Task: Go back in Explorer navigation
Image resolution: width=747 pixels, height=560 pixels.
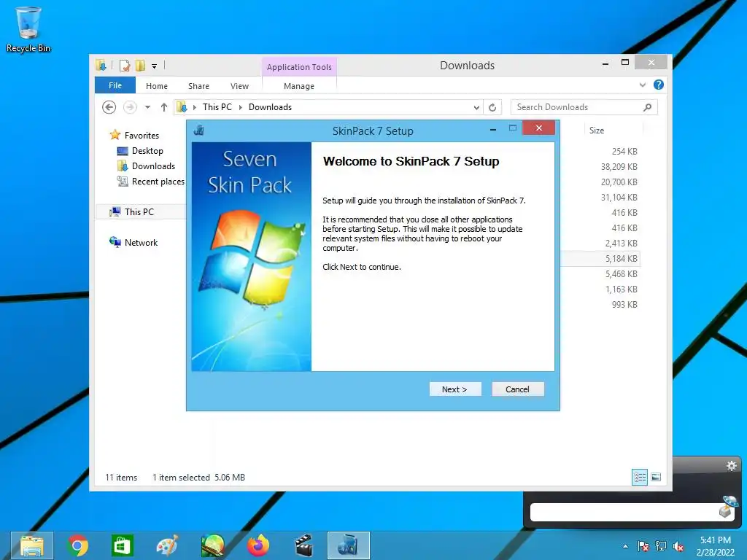Action: [x=109, y=107]
